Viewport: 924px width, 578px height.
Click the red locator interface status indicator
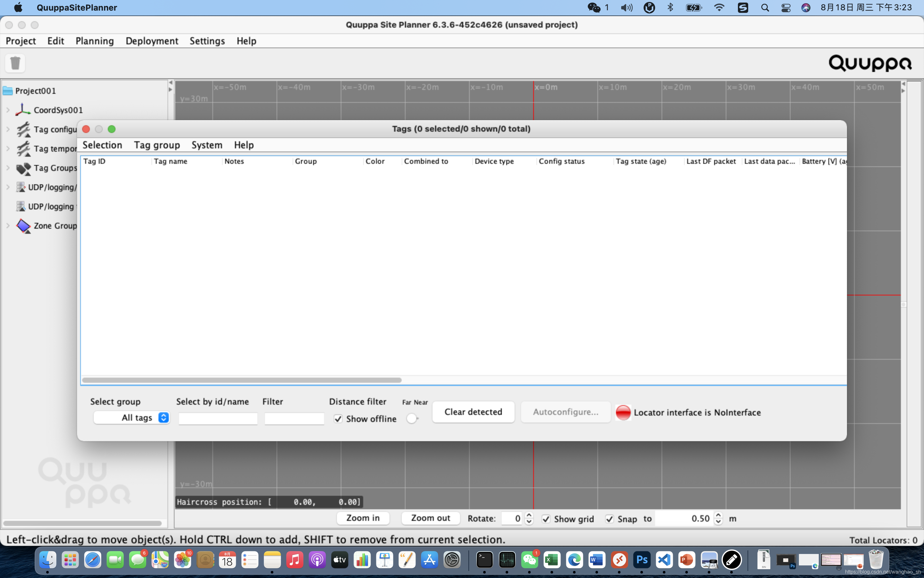click(623, 413)
